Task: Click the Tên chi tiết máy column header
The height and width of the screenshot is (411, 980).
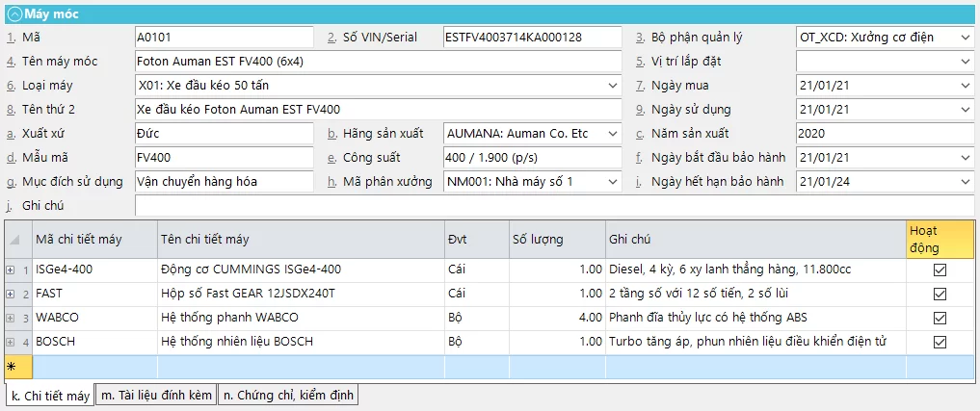Action: [300, 240]
